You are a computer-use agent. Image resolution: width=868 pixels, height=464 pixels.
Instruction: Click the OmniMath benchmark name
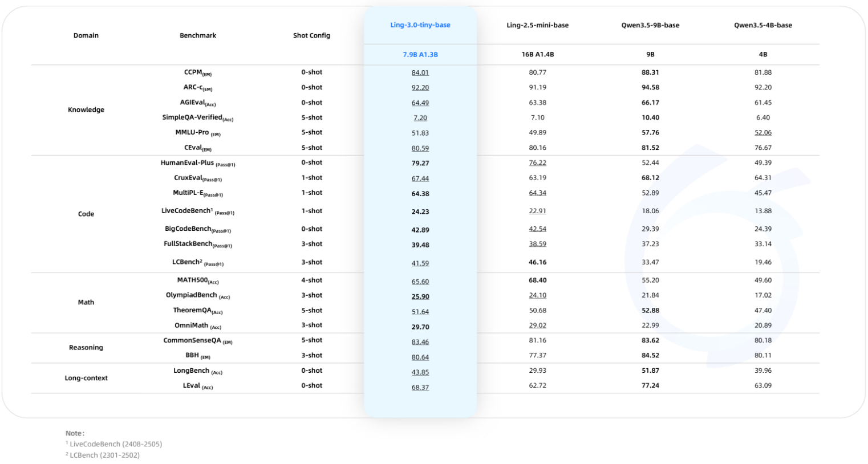point(198,325)
